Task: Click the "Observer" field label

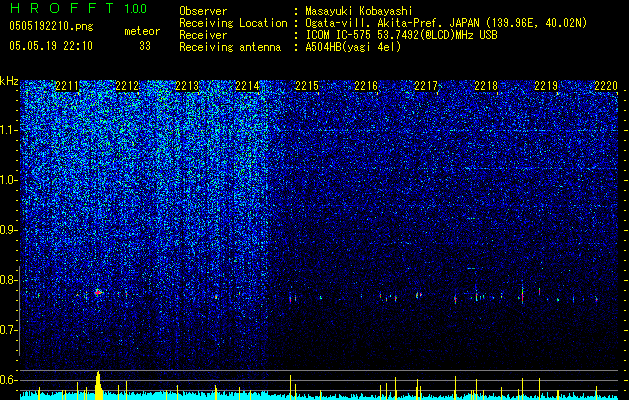Action: (203, 11)
